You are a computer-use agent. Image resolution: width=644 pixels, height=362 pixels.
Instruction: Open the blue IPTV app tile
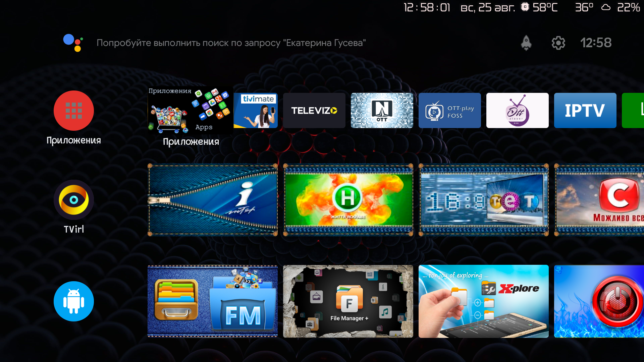585,111
